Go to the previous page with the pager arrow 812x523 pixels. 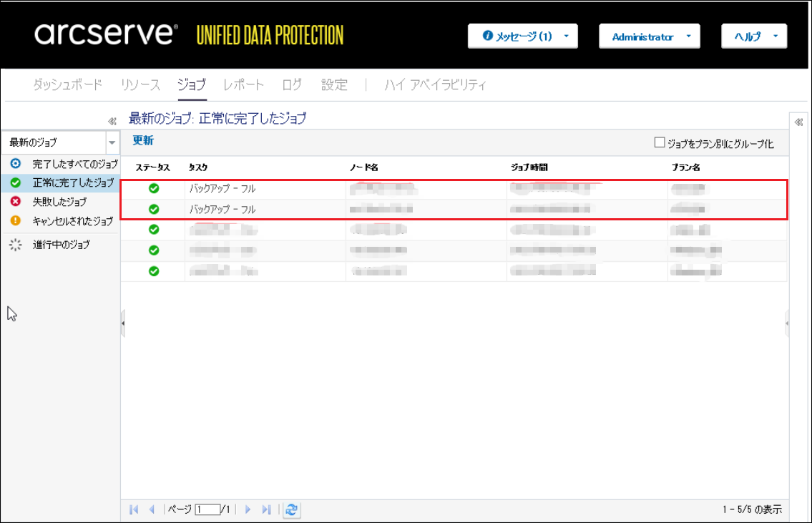[x=152, y=509]
